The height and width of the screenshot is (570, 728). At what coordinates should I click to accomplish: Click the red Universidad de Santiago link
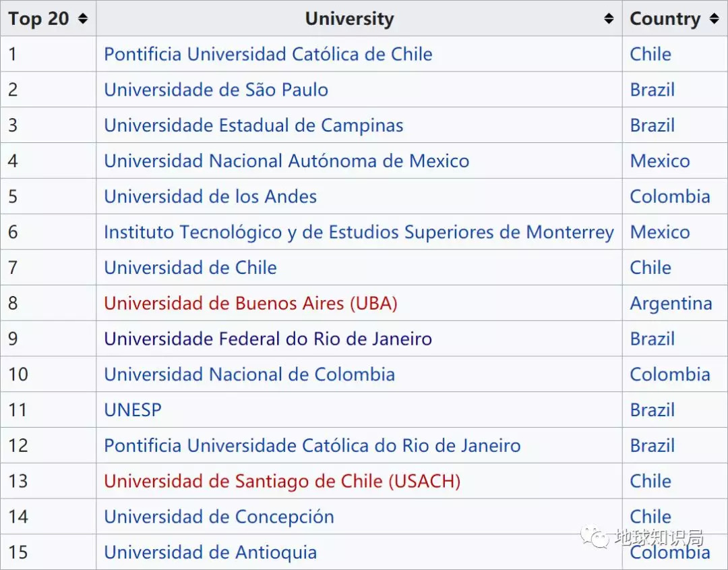coord(282,482)
